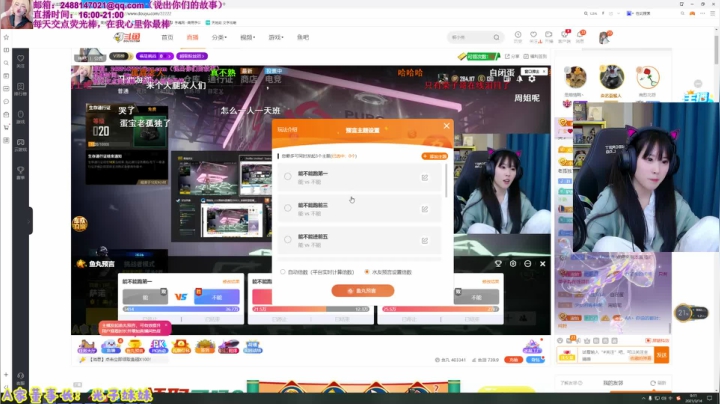Open gear settings in game stream overlay

(x=531, y=79)
